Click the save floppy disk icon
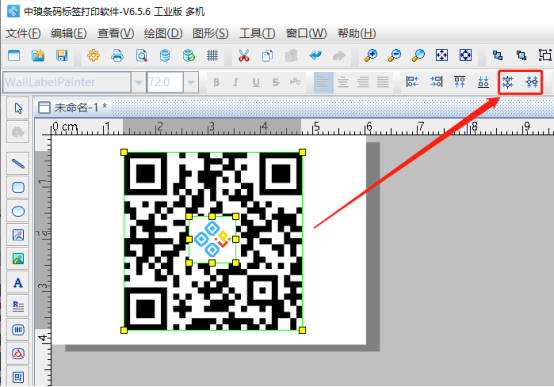Image resolution: width=554 pixels, height=387 pixels. (x=61, y=55)
